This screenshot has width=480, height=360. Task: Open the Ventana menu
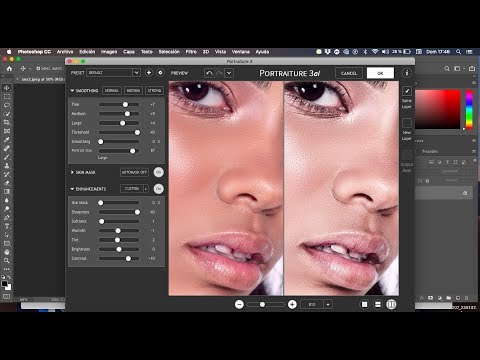point(241,52)
